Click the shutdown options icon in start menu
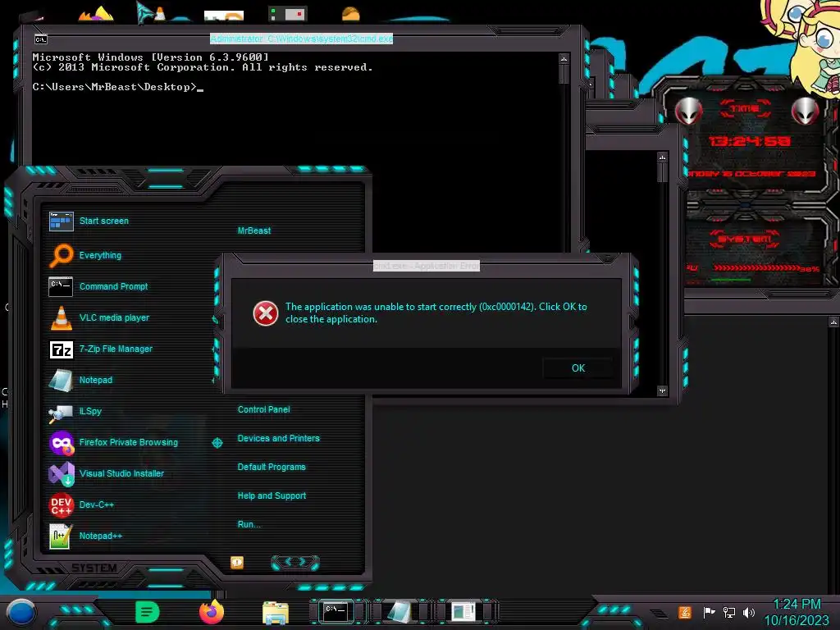Image resolution: width=840 pixels, height=630 pixels. point(237,562)
